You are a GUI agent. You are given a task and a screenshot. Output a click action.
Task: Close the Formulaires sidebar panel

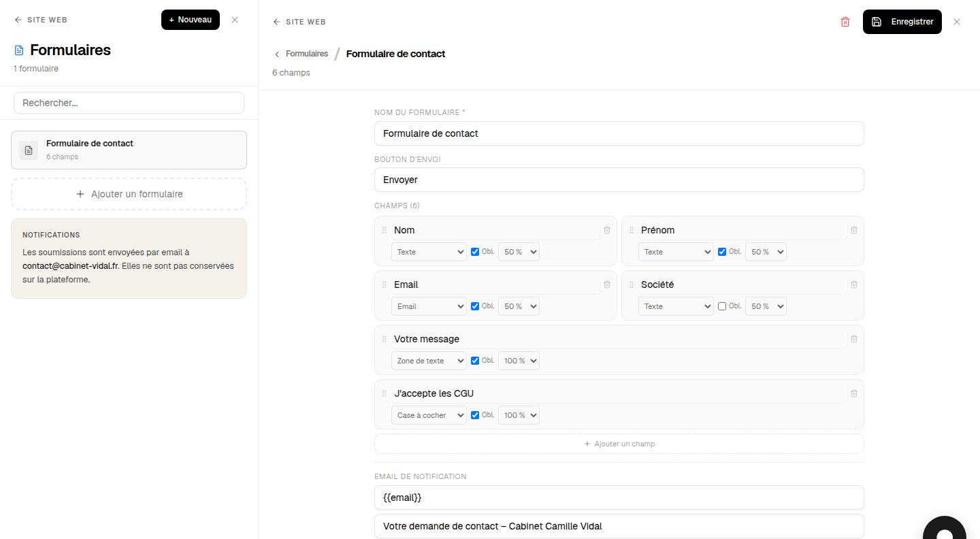point(235,20)
